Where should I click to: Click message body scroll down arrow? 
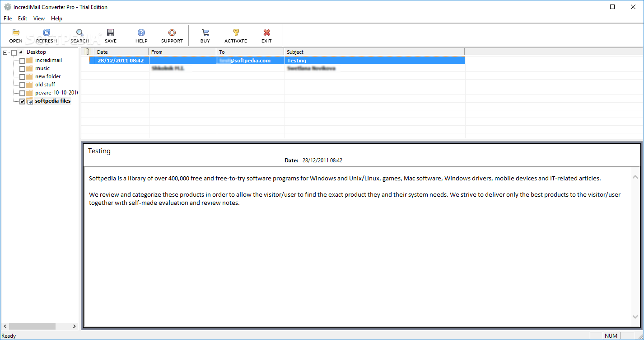click(635, 317)
